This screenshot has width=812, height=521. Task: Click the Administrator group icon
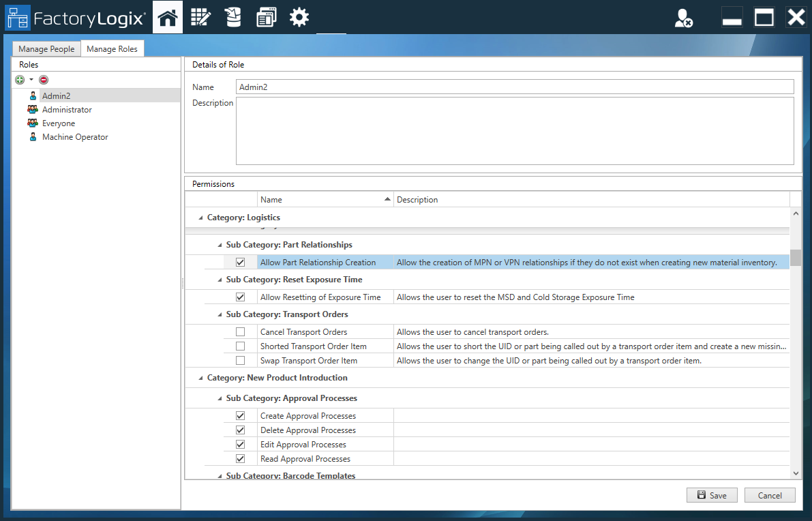pos(33,109)
